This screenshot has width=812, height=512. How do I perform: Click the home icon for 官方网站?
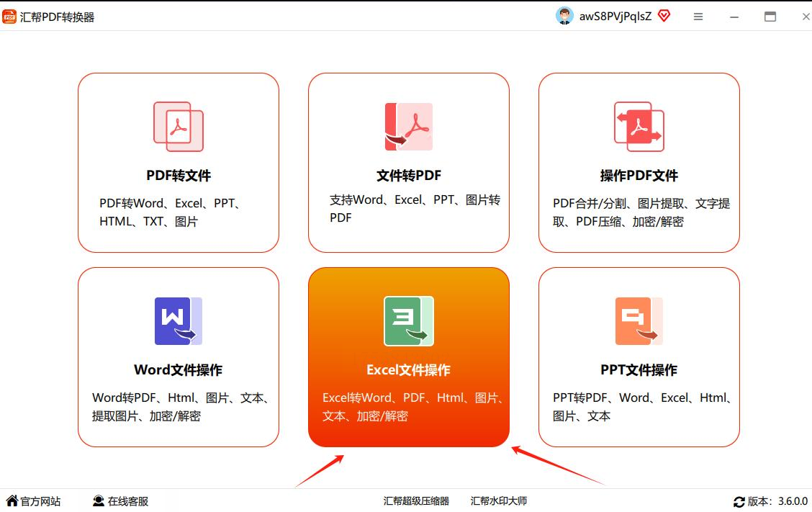12,500
